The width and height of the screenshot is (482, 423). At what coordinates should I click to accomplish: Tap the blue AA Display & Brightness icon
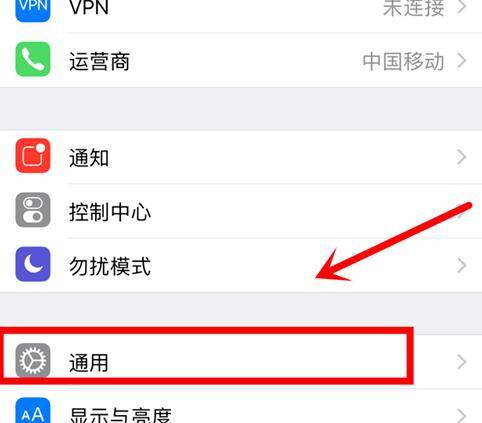pos(33,411)
